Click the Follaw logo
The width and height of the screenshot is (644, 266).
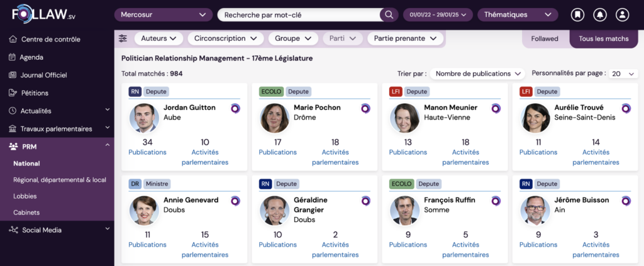click(x=42, y=14)
